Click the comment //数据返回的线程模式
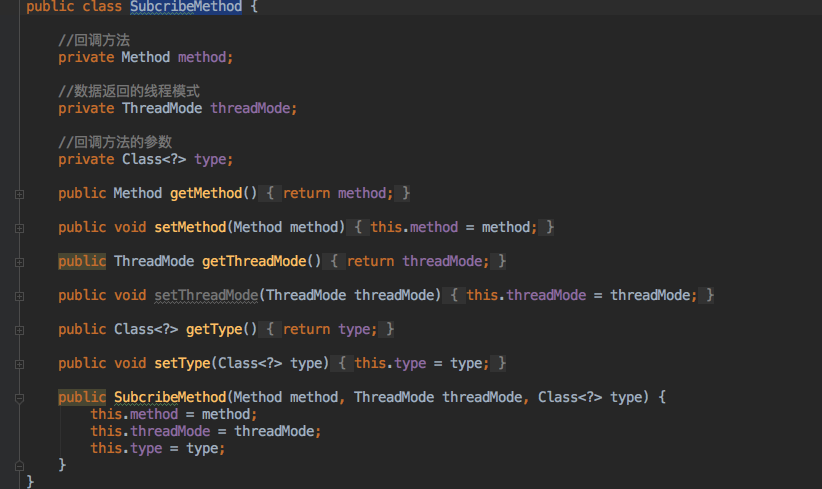This screenshot has width=822, height=489. click(129, 91)
